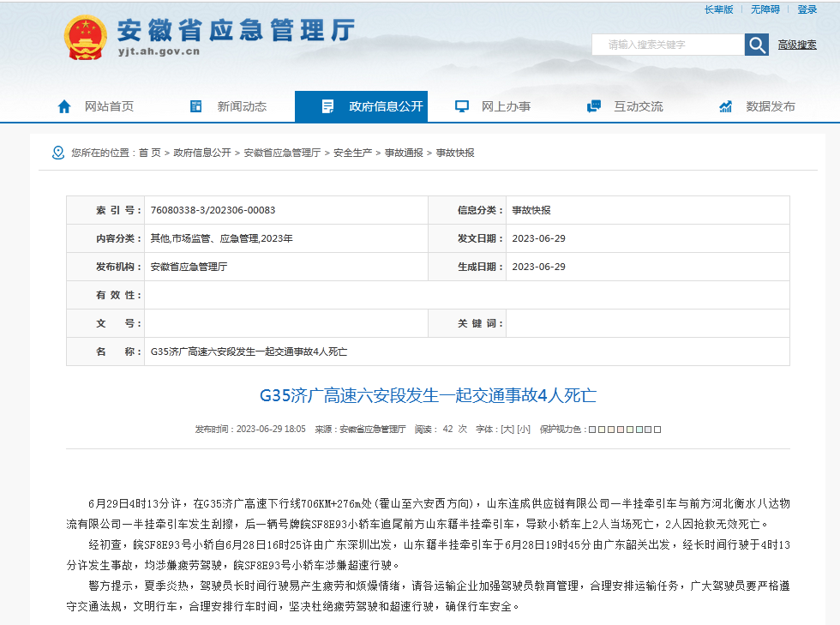Open the 政府信息公开 navigation tab
The height and width of the screenshot is (625, 840).
click(386, 106)
